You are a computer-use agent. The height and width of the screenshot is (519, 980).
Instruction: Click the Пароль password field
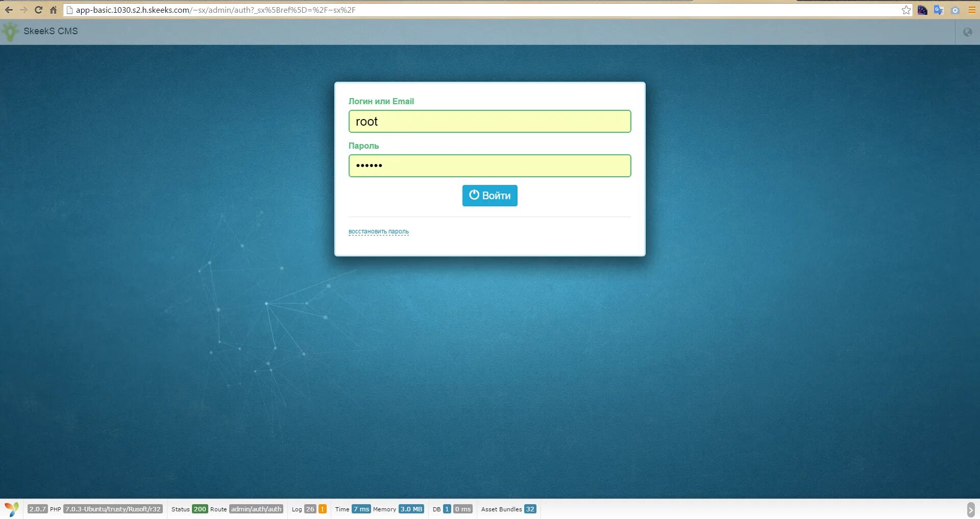489,166
